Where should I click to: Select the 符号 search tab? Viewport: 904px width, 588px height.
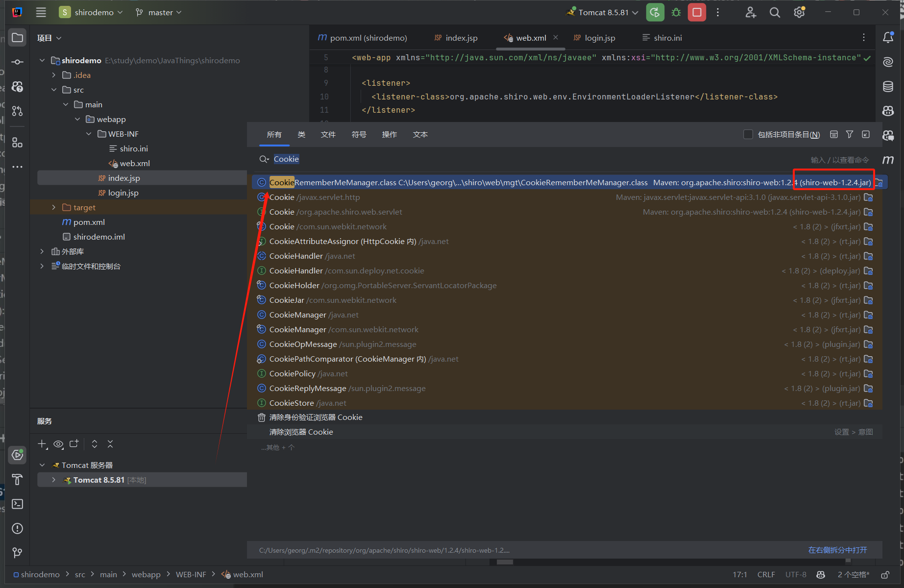click(359, 134)
